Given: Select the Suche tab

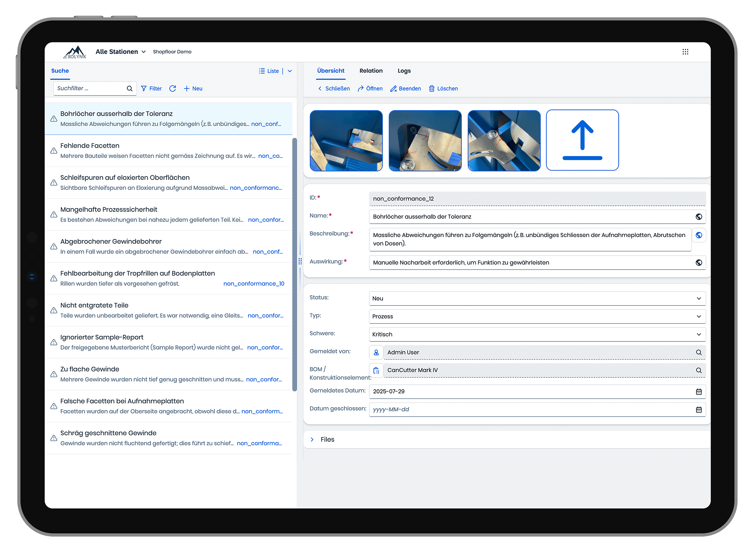Looking at the screenshot, I should click(x=60, y=71).
